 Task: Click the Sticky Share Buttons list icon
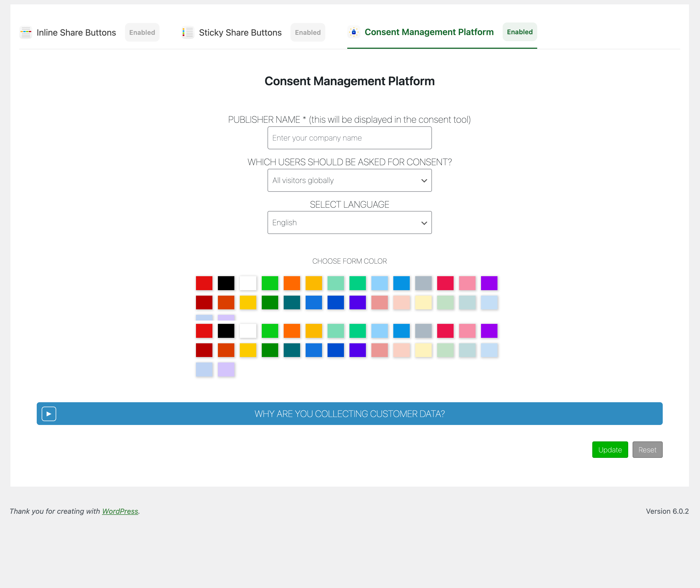coord(187,32)
